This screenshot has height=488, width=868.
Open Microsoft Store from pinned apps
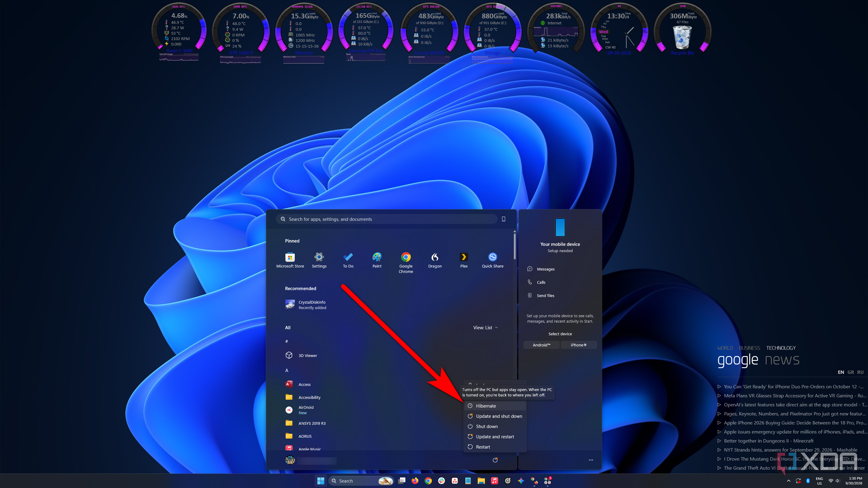tap(290, 260)
